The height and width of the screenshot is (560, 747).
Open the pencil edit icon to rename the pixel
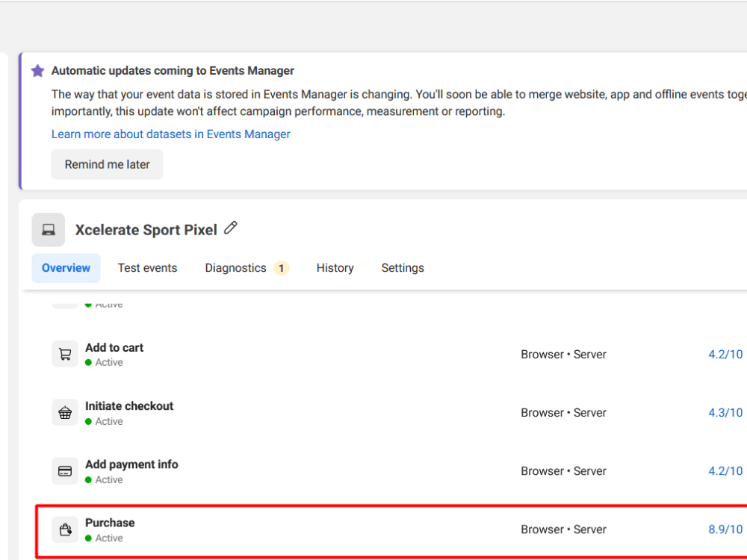230,227
